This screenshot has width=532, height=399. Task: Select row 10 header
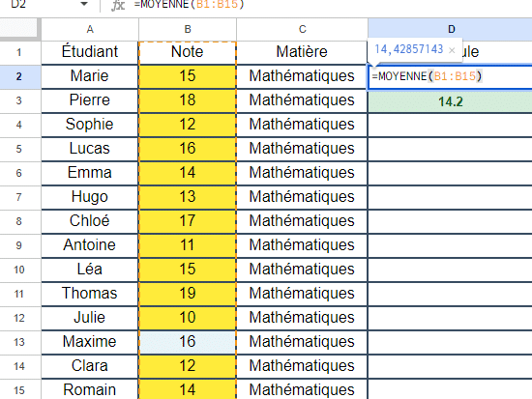19,270
